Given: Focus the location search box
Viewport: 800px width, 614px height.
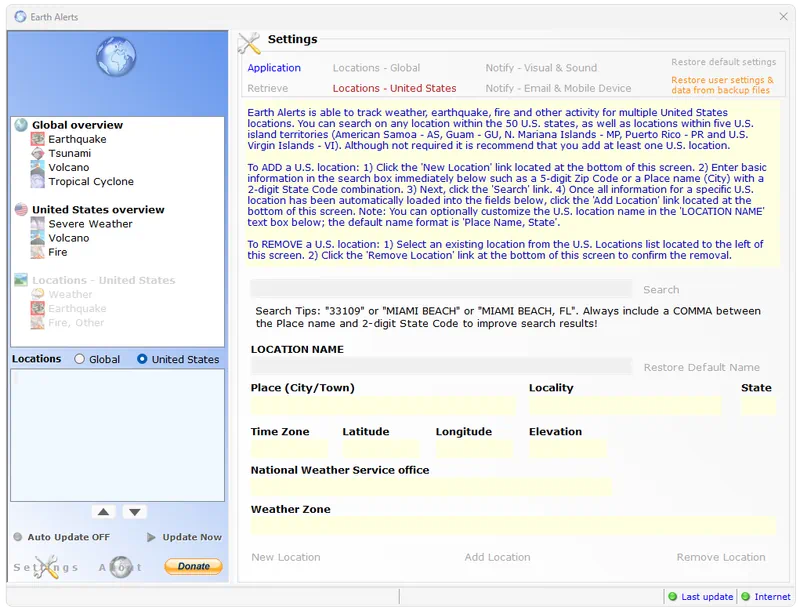Looking at the screenshot, I should coord(441,289).
